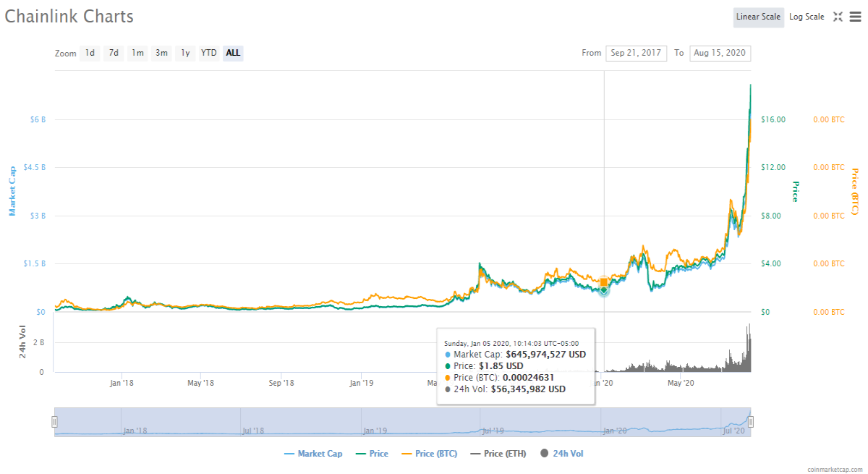Set zoom range to 7d
868x474 pixels.
pos(114,53)
